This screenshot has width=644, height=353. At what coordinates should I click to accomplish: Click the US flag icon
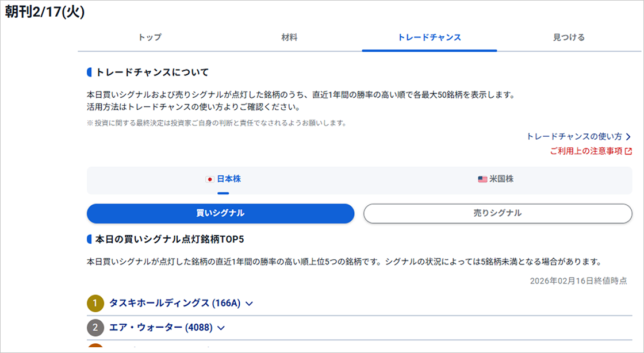tap(482, 179)
